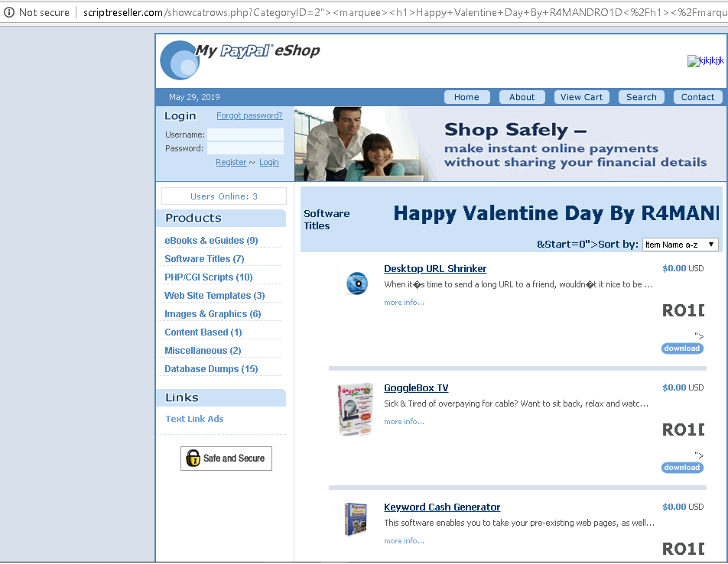Open the broken kjkjkjjk image link
Image resolution: width=728 pixels, height=564 pixels.
(705, 61)
